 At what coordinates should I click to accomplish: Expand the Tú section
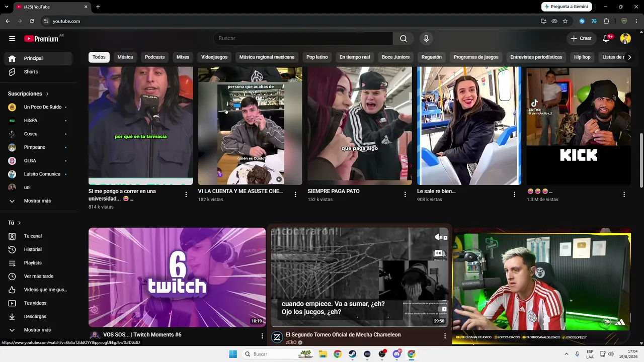tap(14, 223)
